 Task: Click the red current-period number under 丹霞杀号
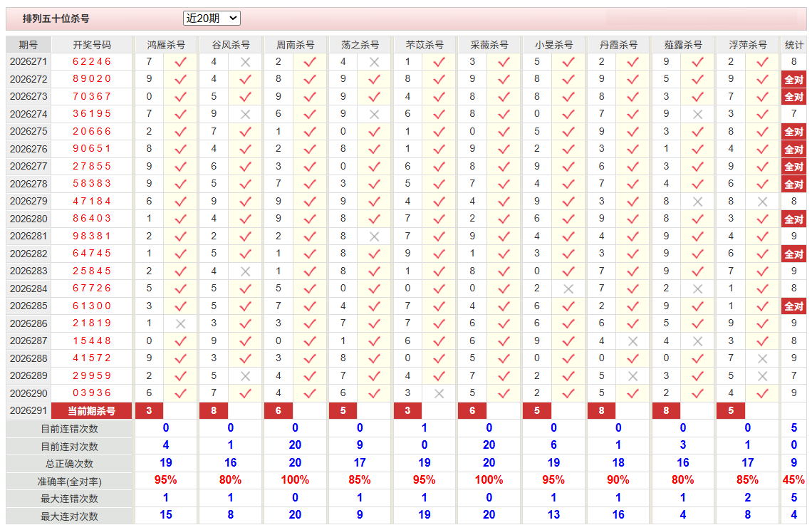click(601, 411)
